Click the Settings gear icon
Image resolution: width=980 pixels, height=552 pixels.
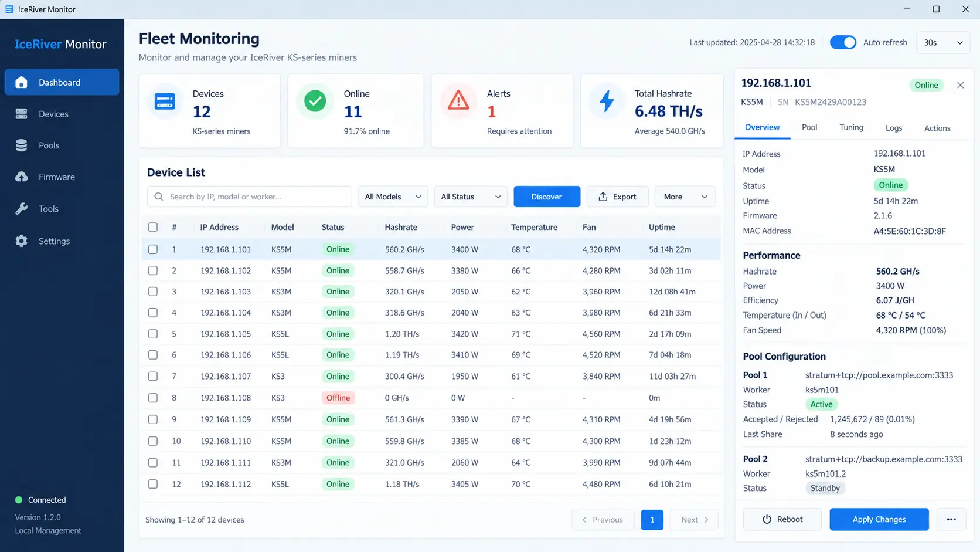(x=22, y=241)
